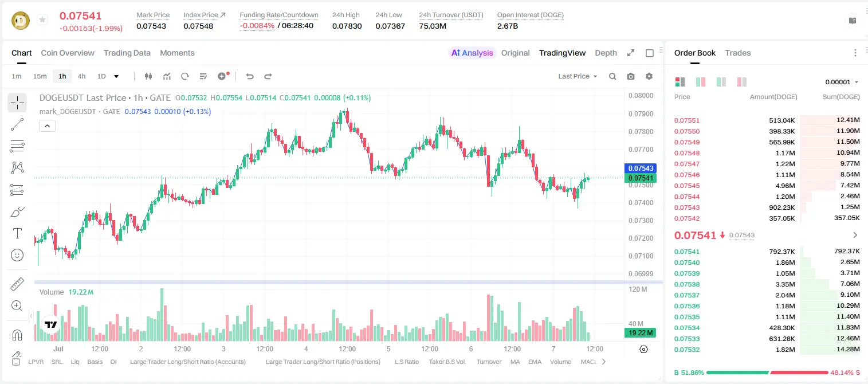Expand the Last Price dropdown
Viewport: 868px width, 384px height.
[x=578, y=76]
